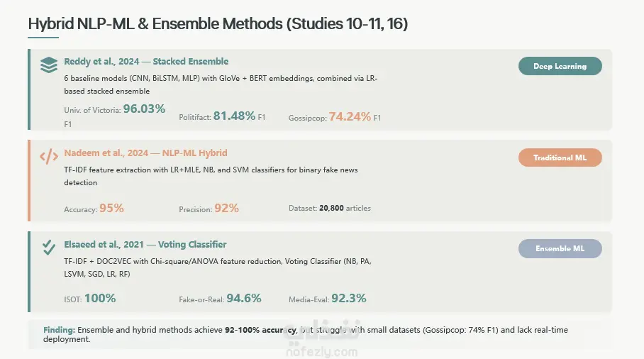Image resolution: width=644 pixels, height=359 pixels.
Task: Click the 96.03% Univ. of Victoria score
Action: (144, 109)
